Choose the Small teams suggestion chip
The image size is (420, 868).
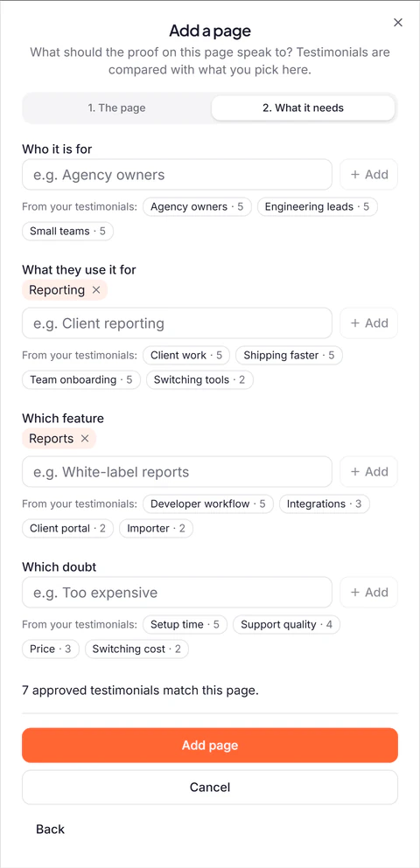point(67,232)
